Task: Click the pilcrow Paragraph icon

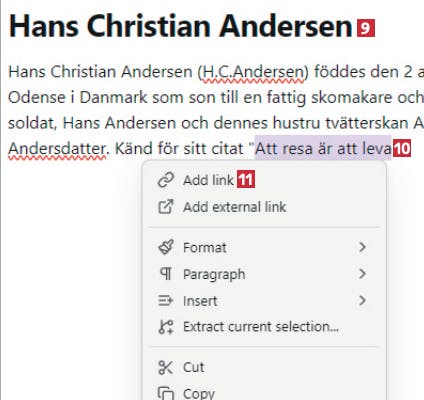Action: point(166,274)
